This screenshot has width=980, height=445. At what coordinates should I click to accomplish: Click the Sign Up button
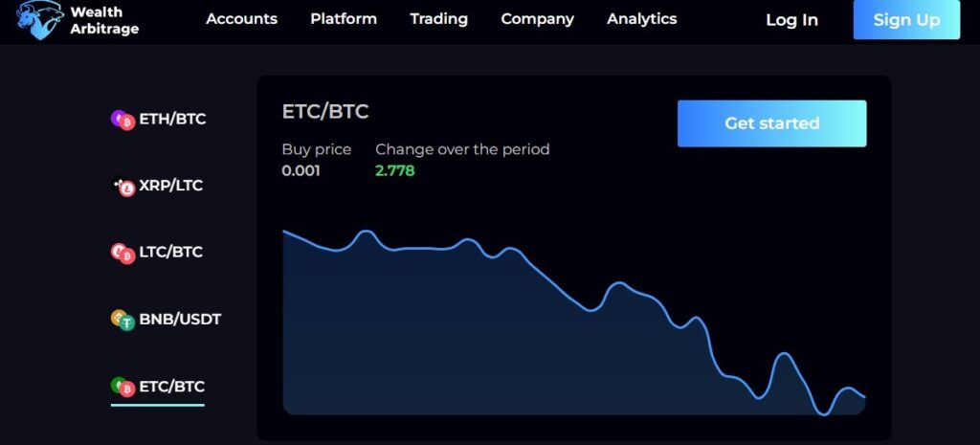point(906,19)
